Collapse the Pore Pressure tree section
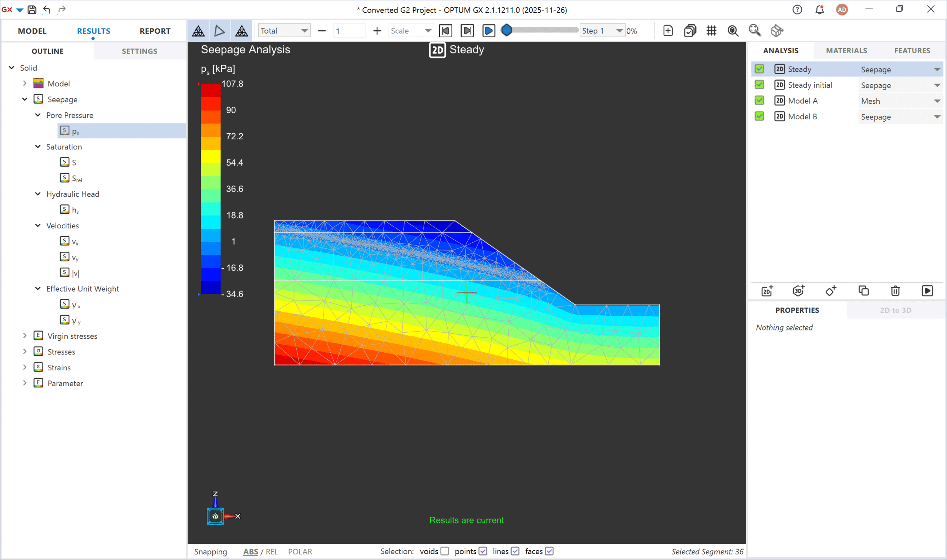 tap(38, 115)
